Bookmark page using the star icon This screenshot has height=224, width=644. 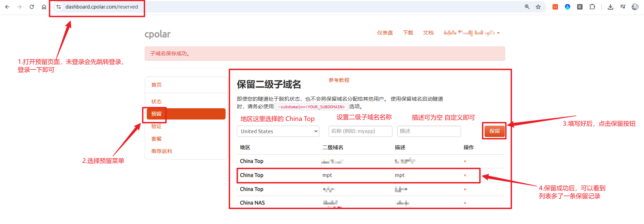pyautogui.click(x=538, y=7)
